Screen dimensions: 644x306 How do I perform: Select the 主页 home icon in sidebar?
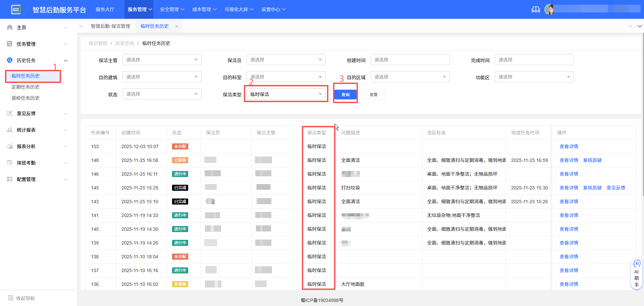(9, 27)
